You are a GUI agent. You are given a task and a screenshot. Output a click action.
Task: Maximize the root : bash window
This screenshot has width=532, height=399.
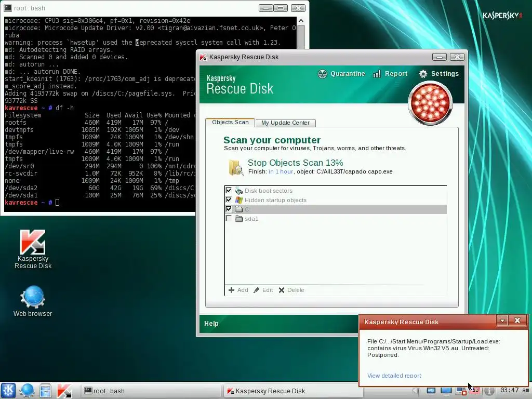point(281,8)
